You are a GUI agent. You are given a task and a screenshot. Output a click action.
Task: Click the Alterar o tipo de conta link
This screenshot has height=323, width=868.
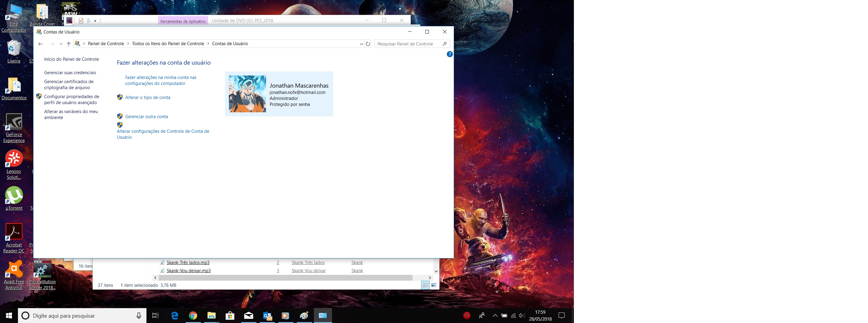coord(148,97)
